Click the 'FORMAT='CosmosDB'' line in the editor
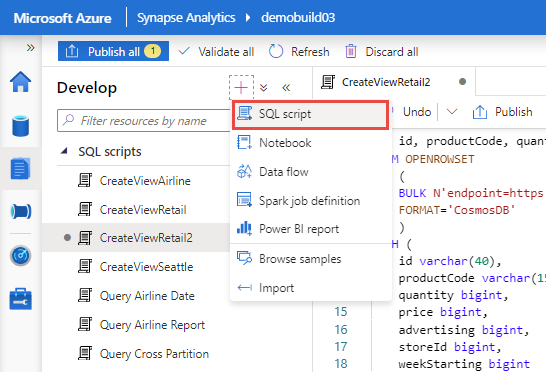 pyautogui.click(x=457, y=210)
